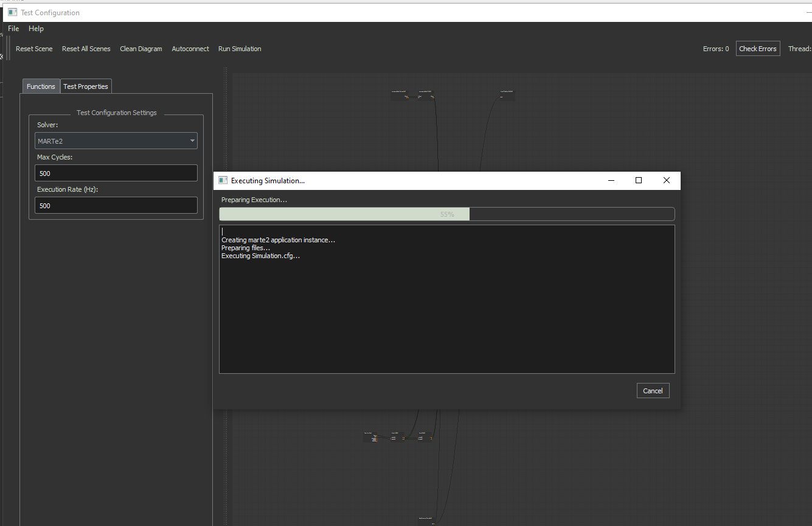Click Clean Diagram in the toolbar
The width and height of the screenshot is (812, 526).
click(x=141, y=49)
